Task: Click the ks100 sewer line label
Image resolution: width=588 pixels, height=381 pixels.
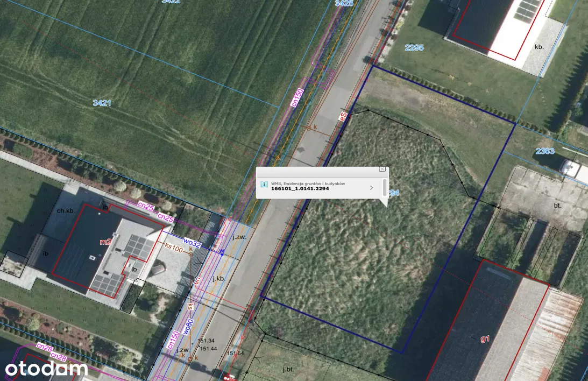Action: [174, 248]
